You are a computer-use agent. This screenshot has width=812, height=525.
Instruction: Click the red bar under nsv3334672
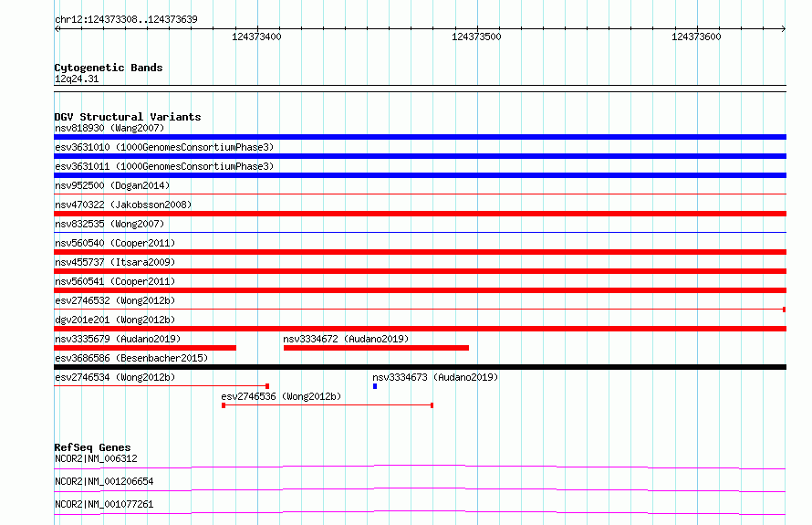[x=376, y=348]
